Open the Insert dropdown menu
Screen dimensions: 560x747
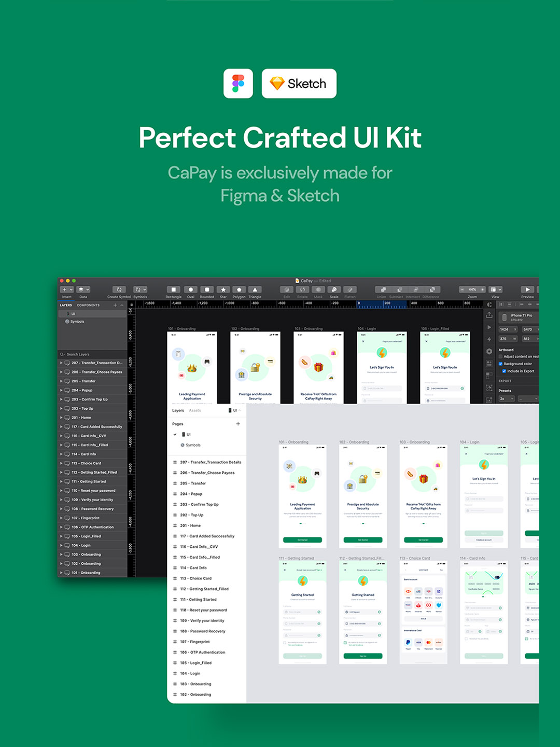pos(67,290)
